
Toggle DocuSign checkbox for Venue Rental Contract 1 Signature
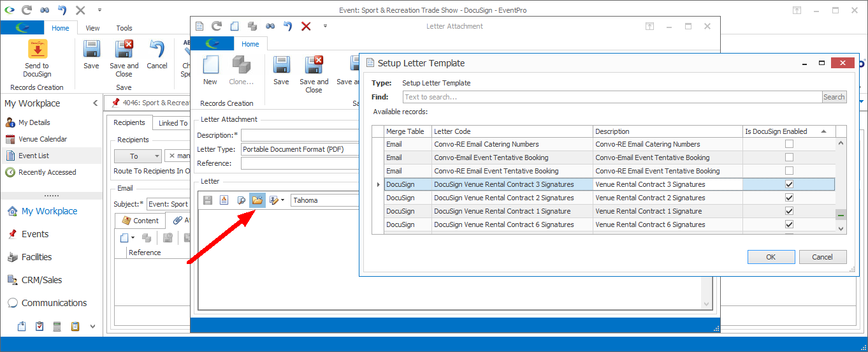(x=789, y=211)
